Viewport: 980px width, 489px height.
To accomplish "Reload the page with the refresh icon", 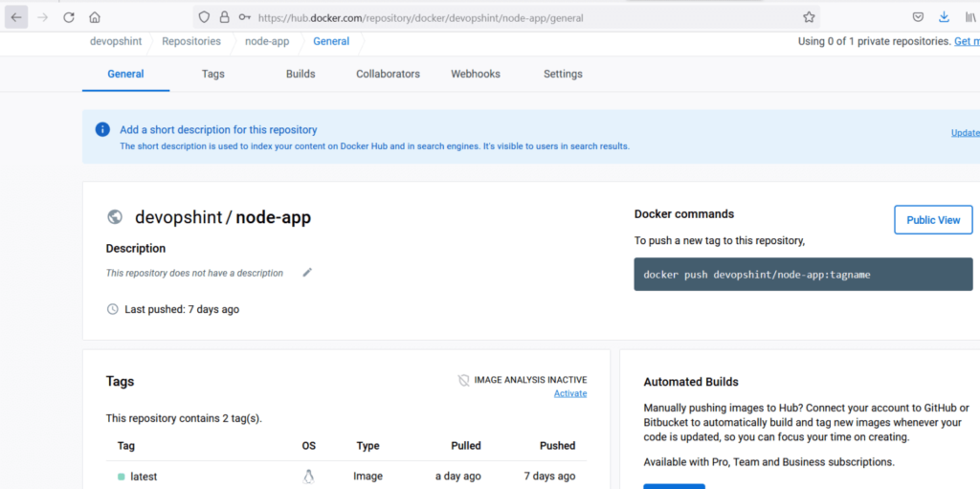I will click(x=69, y=17).
